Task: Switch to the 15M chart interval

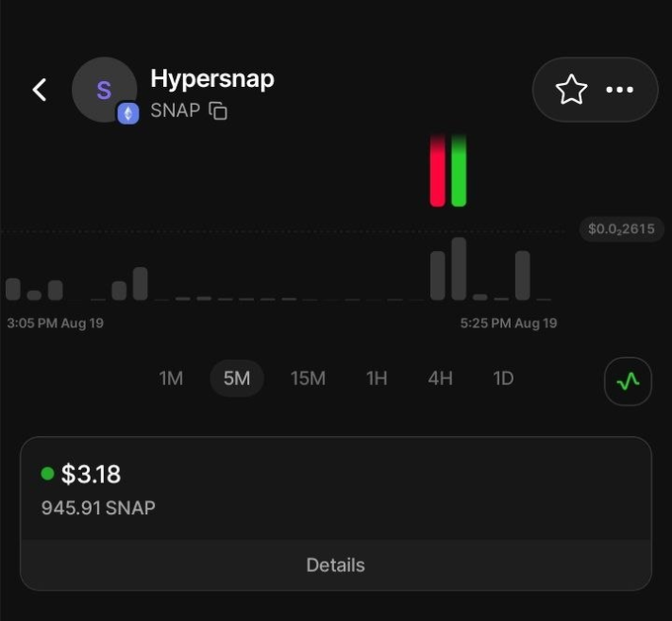Action: pyautogui.click(x=307, y=379)
